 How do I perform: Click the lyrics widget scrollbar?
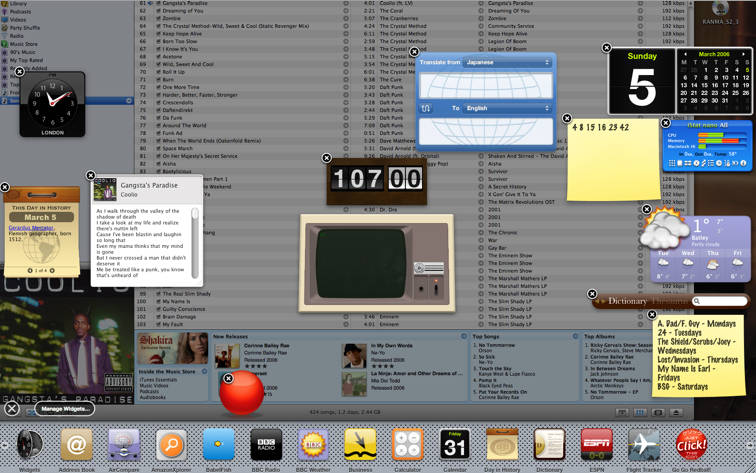tap(195, 243)
